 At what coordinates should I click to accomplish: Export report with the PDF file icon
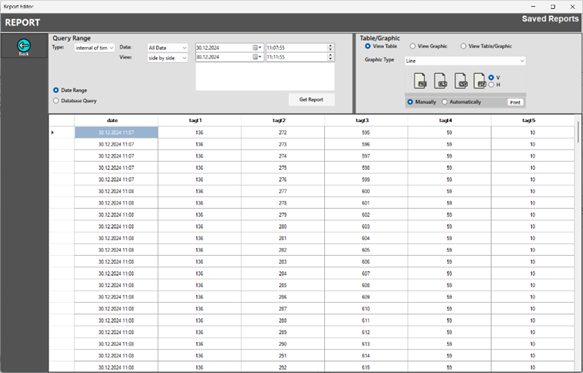click(x=480, y=81)
